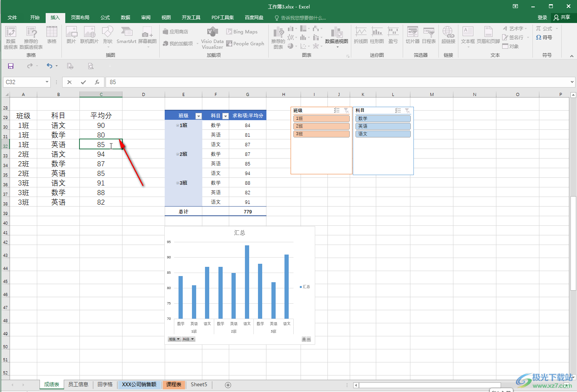Insert Line sparkline
Screen dimensions: 577x392
[x=361, y=35]
